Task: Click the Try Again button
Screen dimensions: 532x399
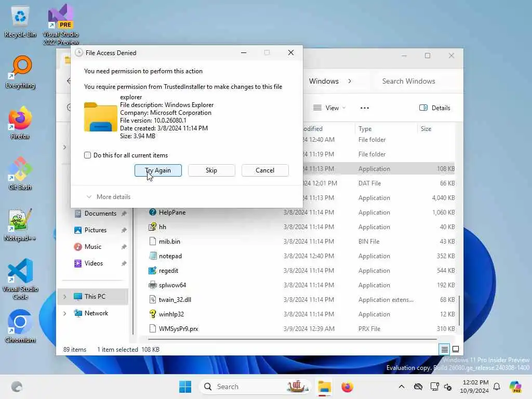Action: coord(158,170)
